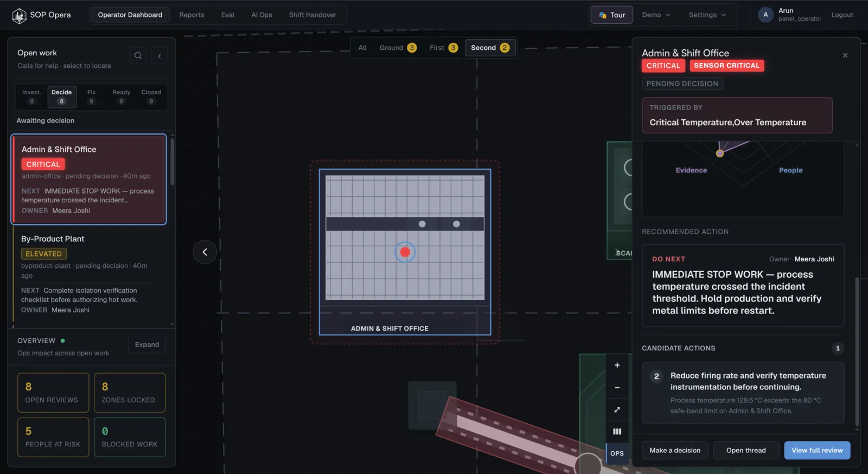This screenshot has height=474, width=868.
Task: Select the Fix stage filter
Action: (91, 97)
